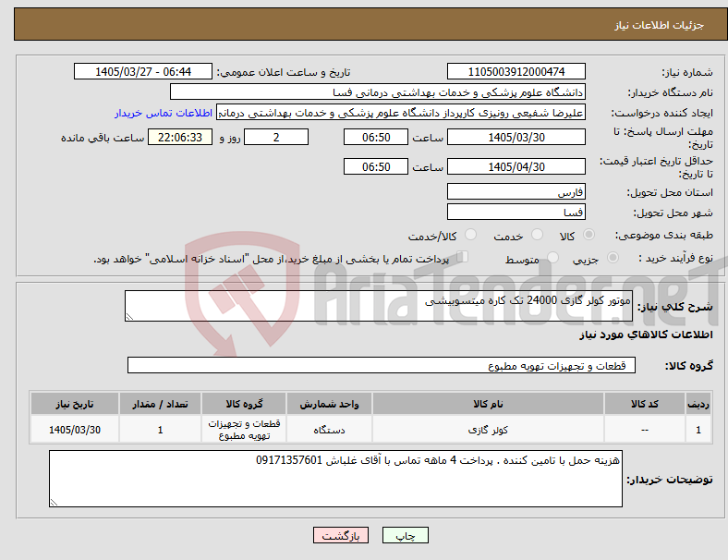Click the کد کالا column header
This screenshot has width=728, height=560.
[x=645, y=404]
